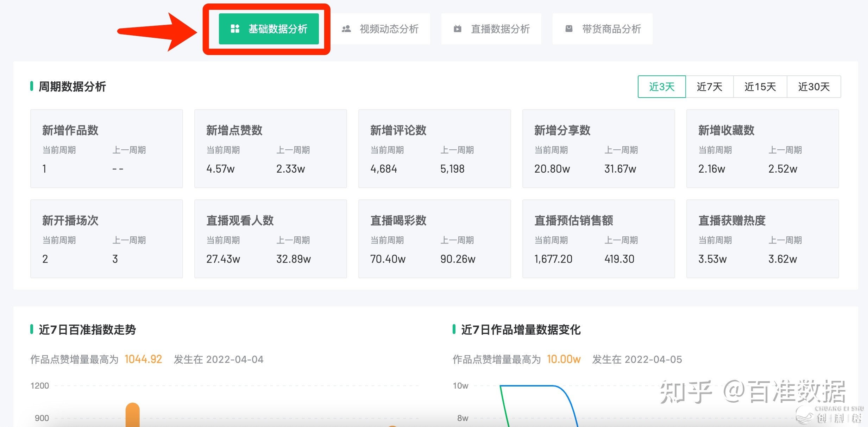This screenshot has height=427, width=868.
Task: Click the 4,684 current comments value
Action: point(384,169)
